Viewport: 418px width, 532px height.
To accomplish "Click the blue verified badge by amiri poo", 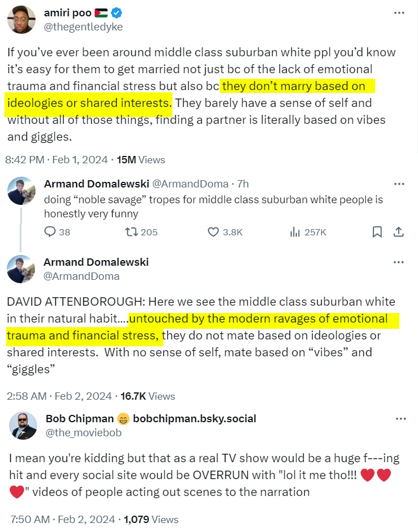I will pyautogui.click(x=115, y=13).
